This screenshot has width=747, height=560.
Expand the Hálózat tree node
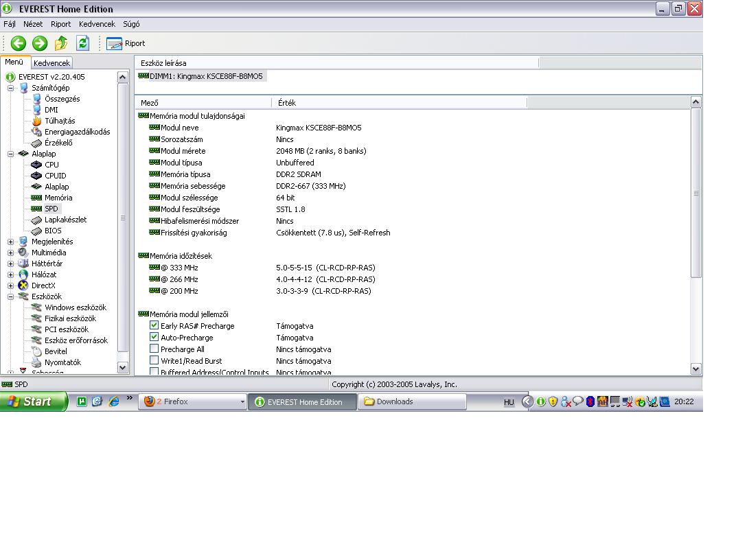10,275
